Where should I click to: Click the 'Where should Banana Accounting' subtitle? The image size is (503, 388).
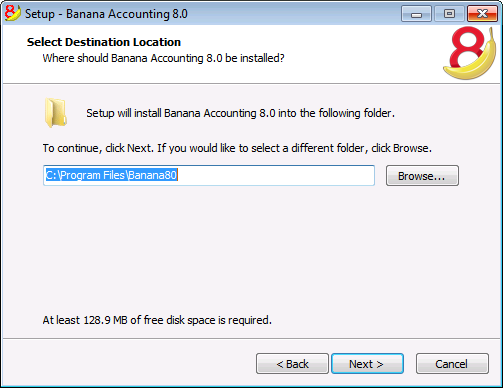click(163, 58)
